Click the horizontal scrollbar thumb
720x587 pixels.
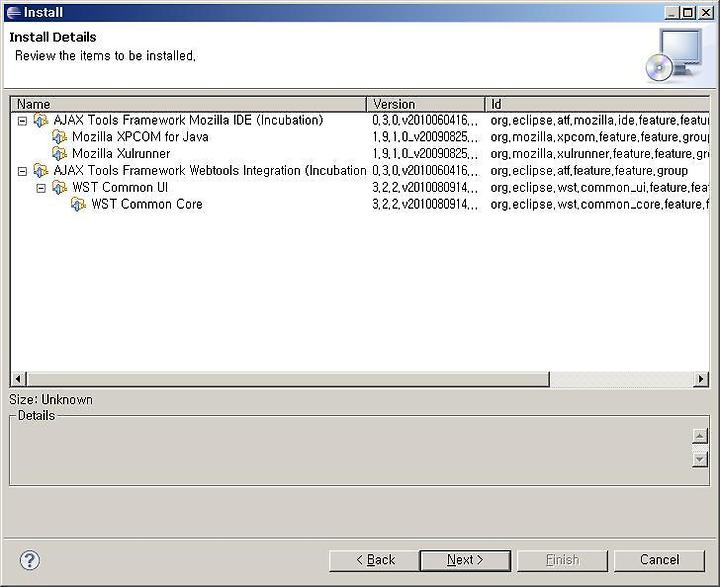288,379
